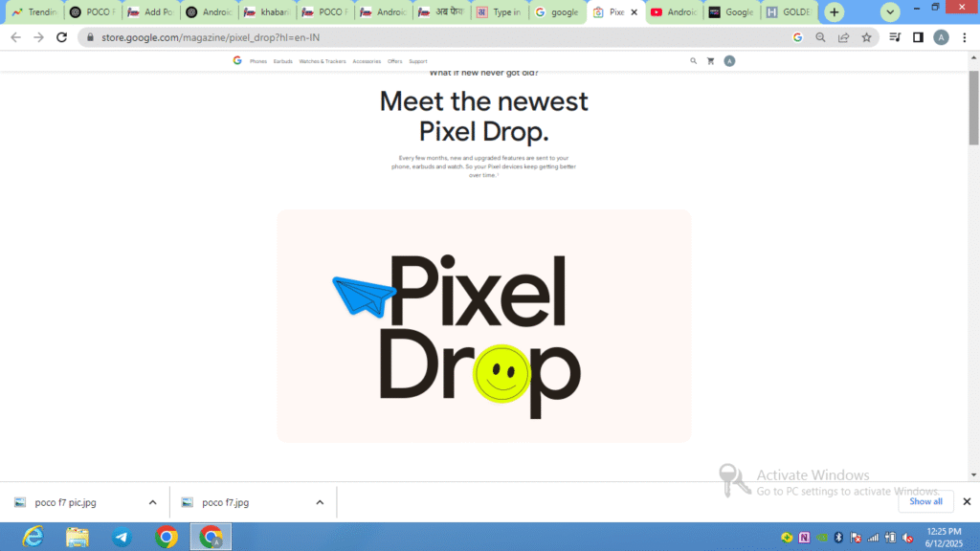This screenshot has height=551, width=980.
Task: Open downloaded file poco f7 pic.jpg
Action: point(66,502)
